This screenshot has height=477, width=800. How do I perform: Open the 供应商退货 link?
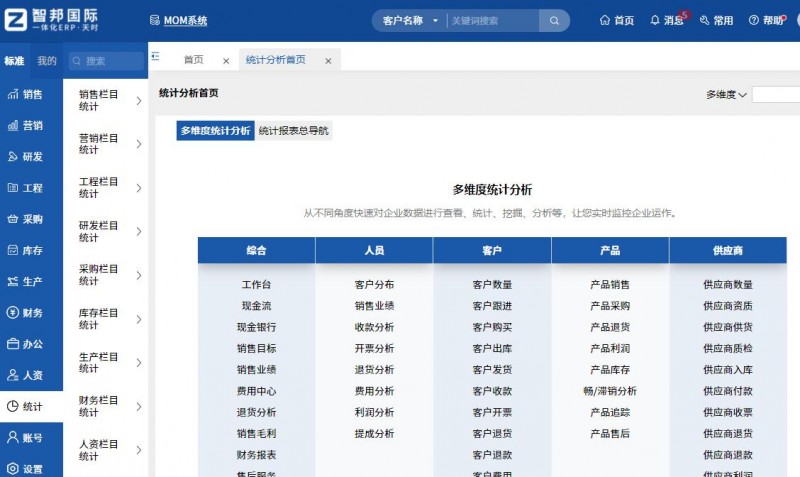pyautogui.click(x=728, y=434)
